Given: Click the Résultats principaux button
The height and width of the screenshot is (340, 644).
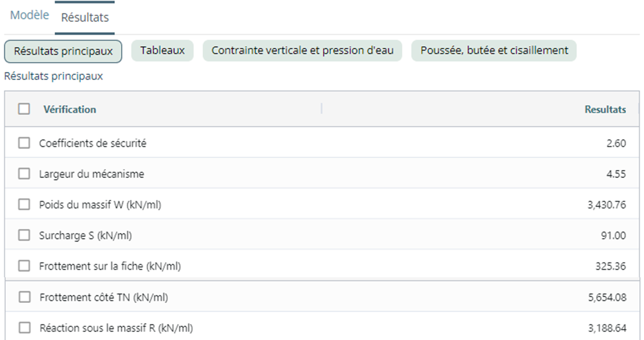Looking at the screenshot, I should click(63, 51).
